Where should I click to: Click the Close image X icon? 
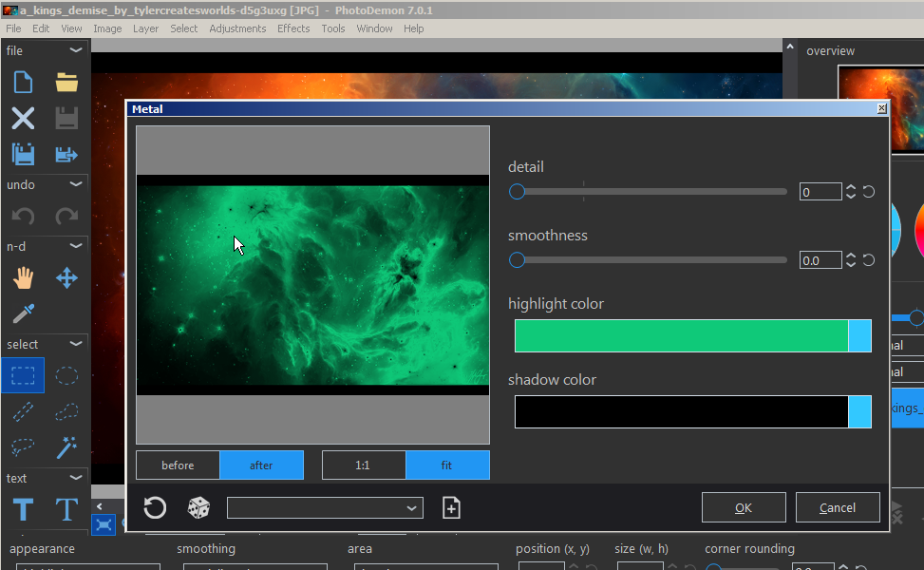[x=23, y=119]
